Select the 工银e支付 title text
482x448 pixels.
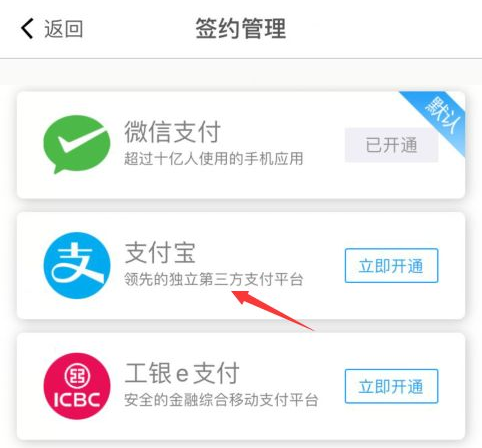point(182,373)
